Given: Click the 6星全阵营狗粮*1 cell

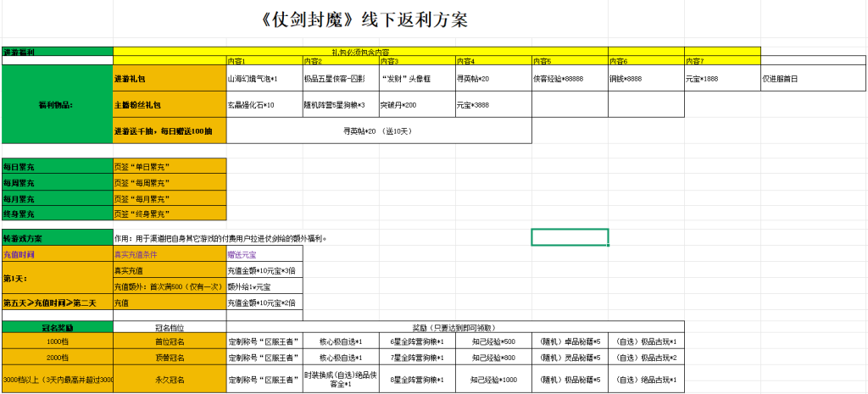Looking at the screenshot, I should [x=417, y=341].
